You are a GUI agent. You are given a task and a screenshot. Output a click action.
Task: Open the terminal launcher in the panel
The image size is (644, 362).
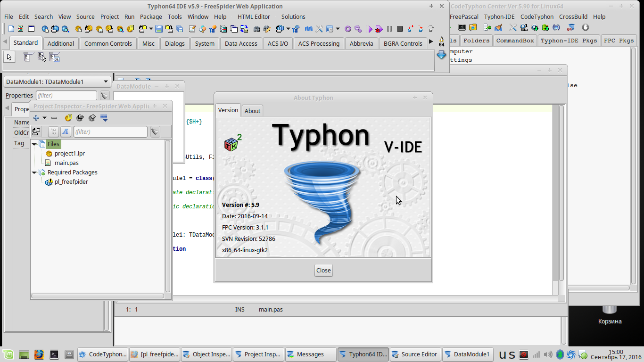click(54, 354)
